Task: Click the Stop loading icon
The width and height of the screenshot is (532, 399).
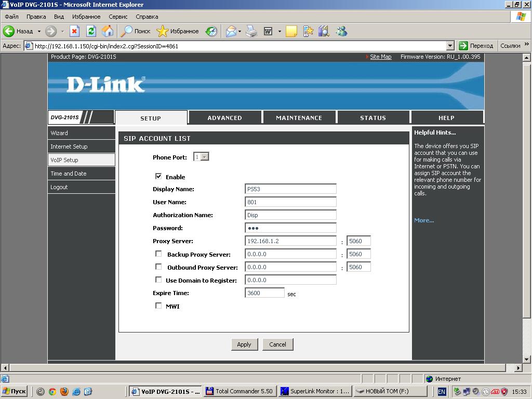Action: [x=74, y=31]
